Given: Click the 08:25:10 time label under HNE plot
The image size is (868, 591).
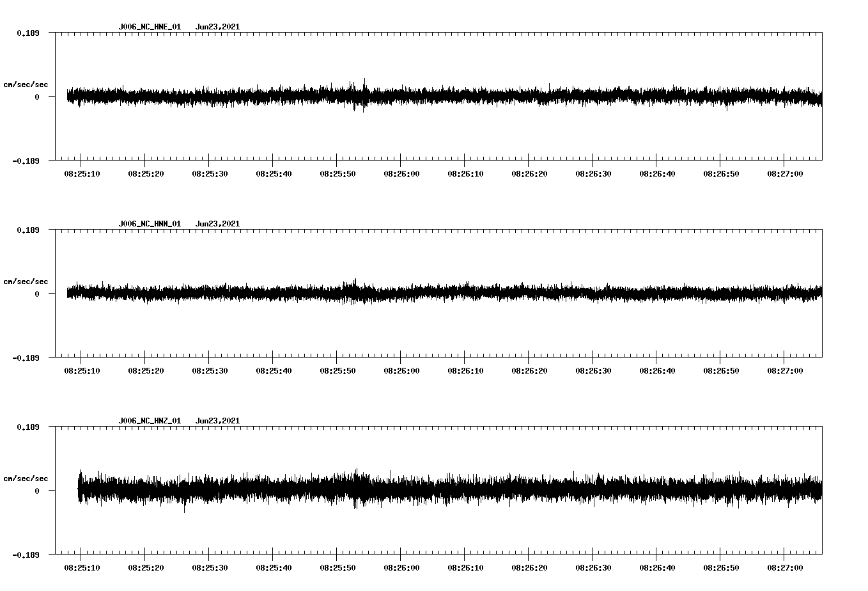Looking at the screenshot, I should tap(82, 174).
